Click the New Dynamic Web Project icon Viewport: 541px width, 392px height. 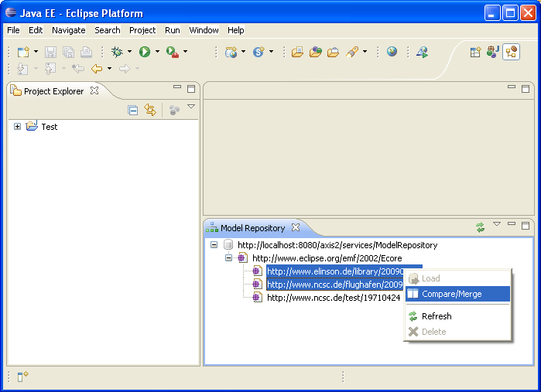tap(231, 52)
